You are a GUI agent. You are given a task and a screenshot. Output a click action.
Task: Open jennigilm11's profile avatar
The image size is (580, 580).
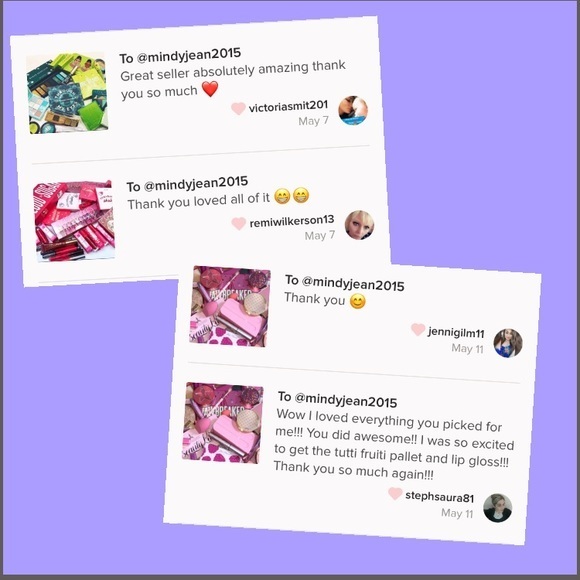[x=508, y=343]
